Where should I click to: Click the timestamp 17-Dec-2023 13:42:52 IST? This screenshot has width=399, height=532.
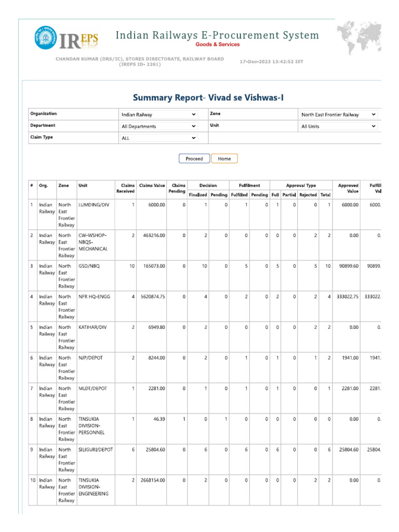pyautogui.click(x=271, y=62)
